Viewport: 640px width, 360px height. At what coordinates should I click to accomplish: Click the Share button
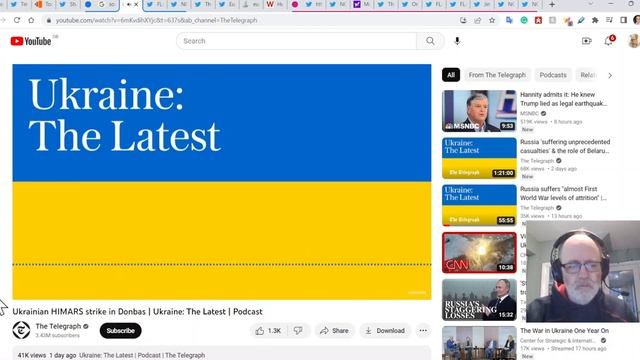(334, 331)
